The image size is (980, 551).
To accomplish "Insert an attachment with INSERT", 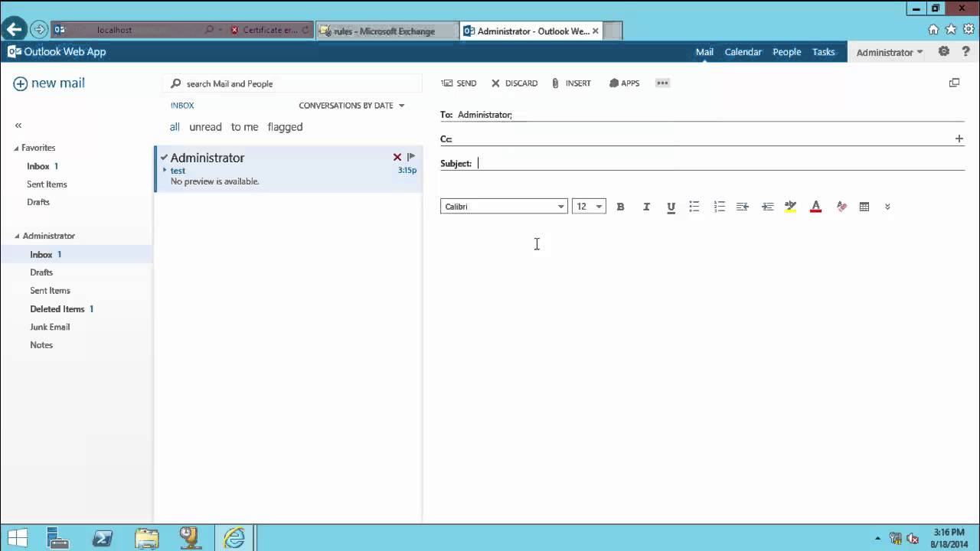I will click(571, 83).
